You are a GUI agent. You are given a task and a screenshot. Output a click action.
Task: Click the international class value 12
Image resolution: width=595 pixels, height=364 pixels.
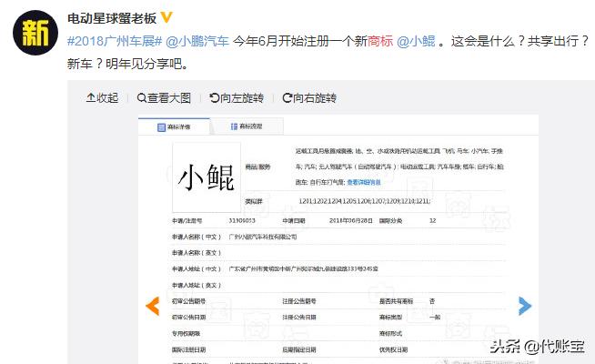pyautogui.click(x=432, y=220)
